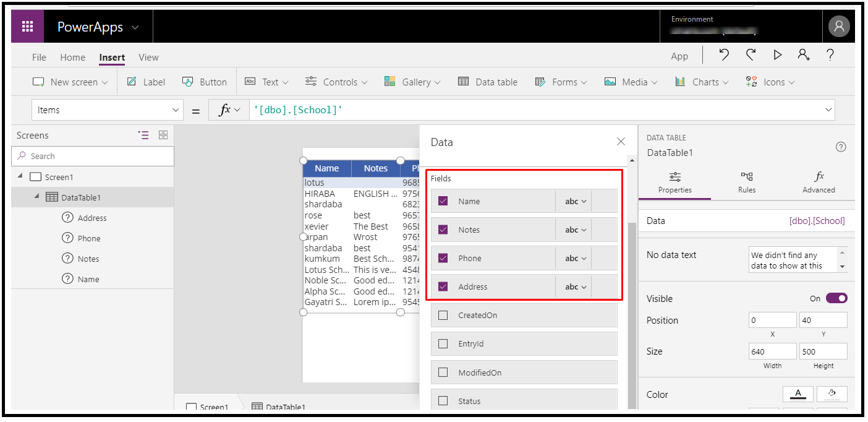Open the App button in toolbar

pos(679,56)
